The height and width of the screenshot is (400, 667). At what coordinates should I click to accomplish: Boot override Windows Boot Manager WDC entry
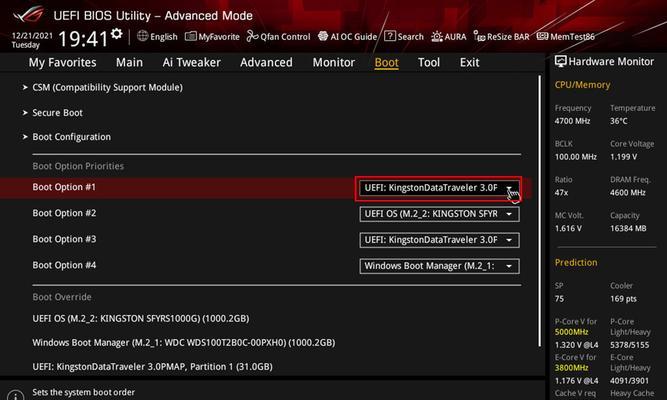pos(184,343)
